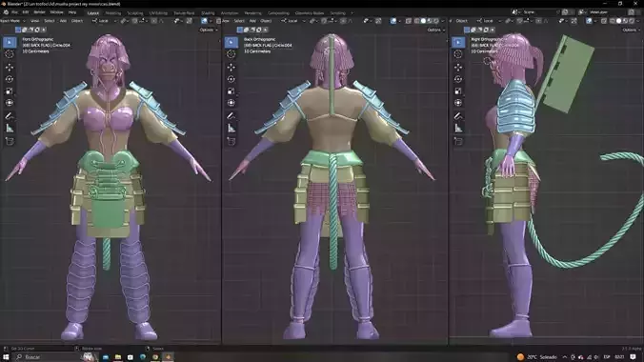The width and height of the screenshot is (644, 362).
Task: Open the Edit menu
Action: pos(26,12)
